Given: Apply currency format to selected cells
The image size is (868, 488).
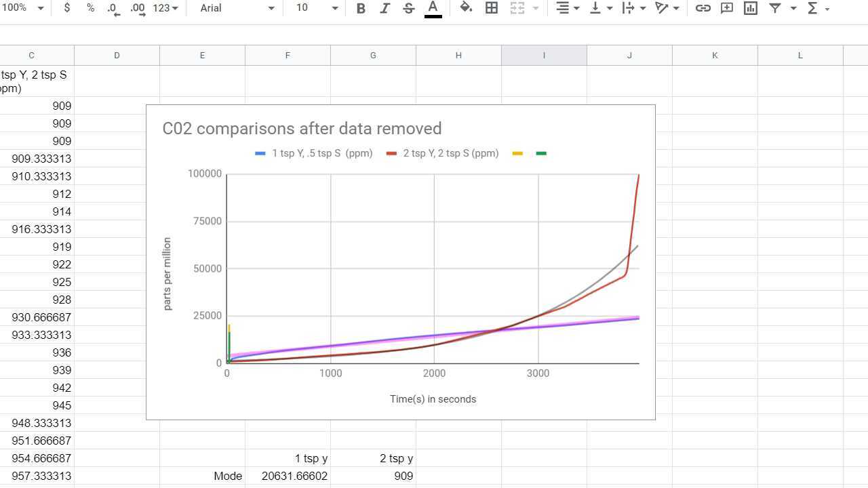Looking at the screenshot, I should point(66,8).
